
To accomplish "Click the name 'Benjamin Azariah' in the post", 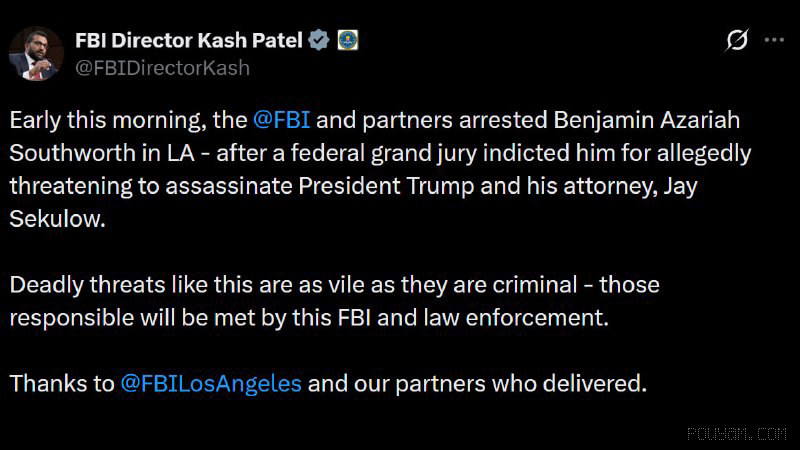I will click(646, 121).
